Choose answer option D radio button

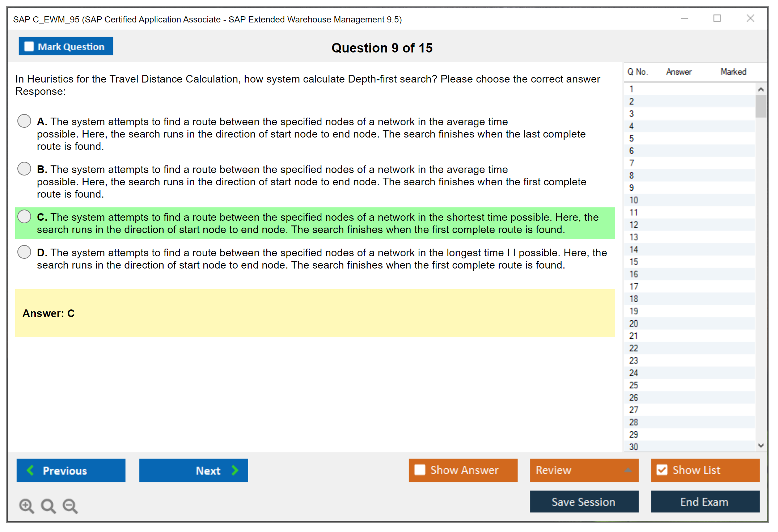tap(24, 252)
